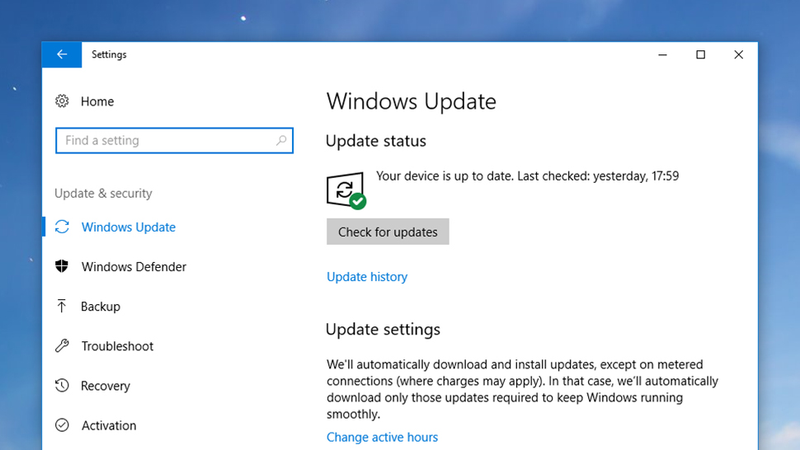Click the Home gear icon
This screenshot has width=800, height=450.
pos(62,101)
